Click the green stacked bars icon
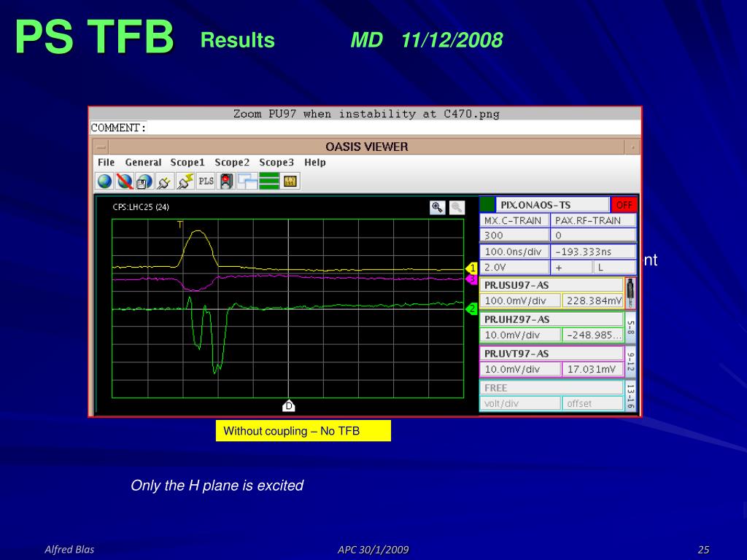The image size is (747, 560). click(269, 182)
